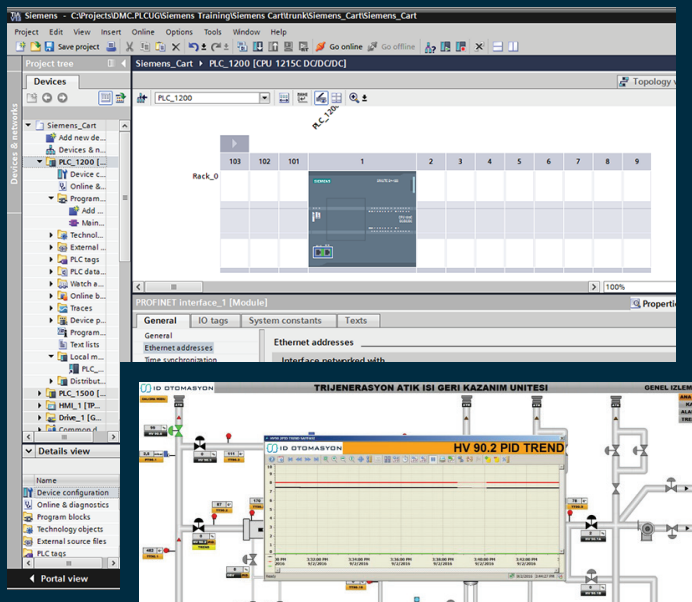
Task: Click Start runtime on PC icon
Action: coord(303,46)
